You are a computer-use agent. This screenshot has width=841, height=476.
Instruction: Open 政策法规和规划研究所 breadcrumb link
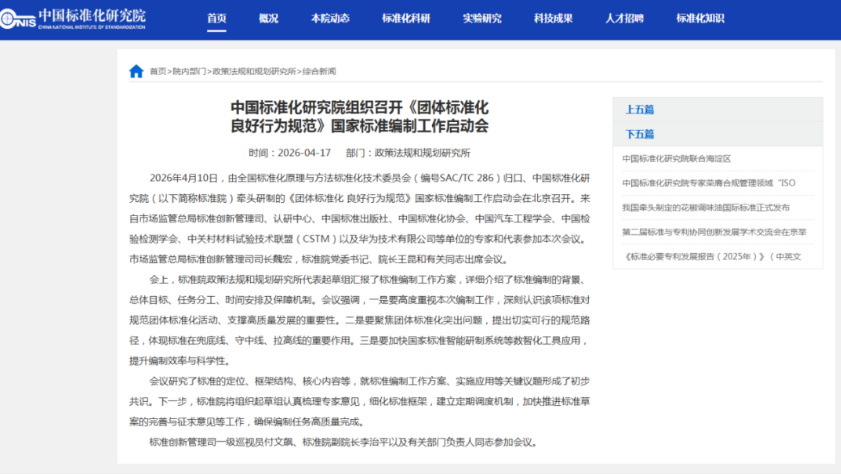pos(254,71)
